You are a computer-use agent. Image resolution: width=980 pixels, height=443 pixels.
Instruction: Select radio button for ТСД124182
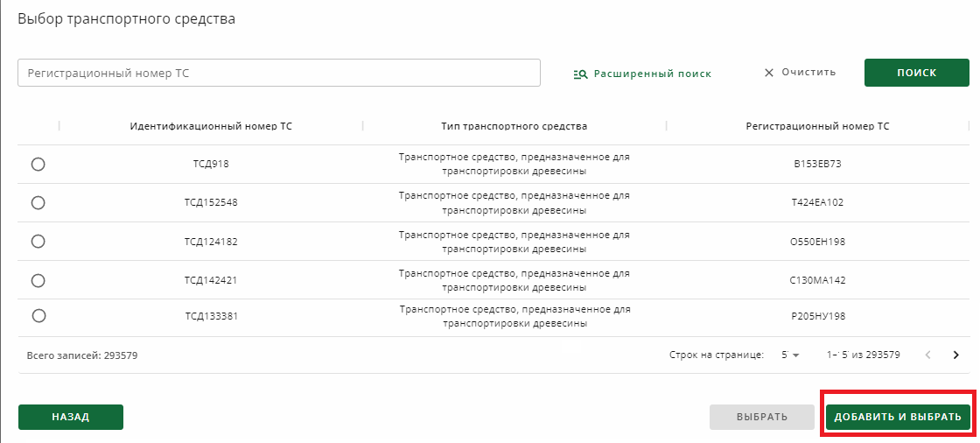[38, 242]
